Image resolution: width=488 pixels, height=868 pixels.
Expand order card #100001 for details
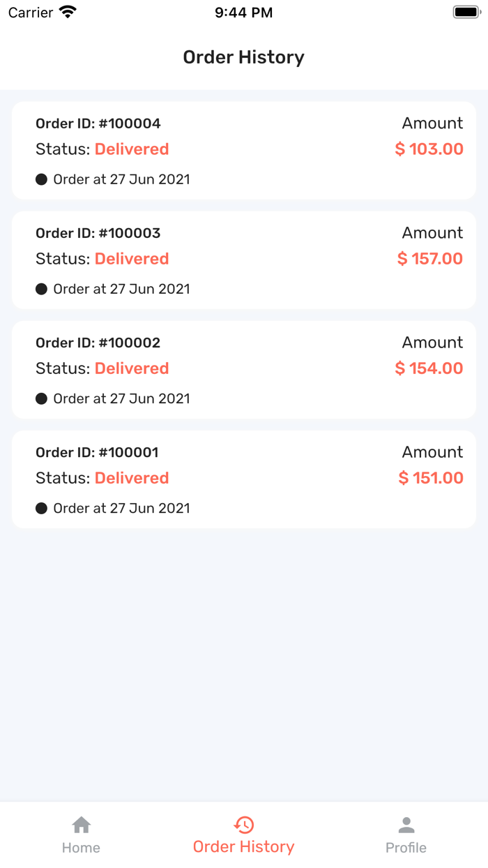pyautogui.click(x=243, y=479)
